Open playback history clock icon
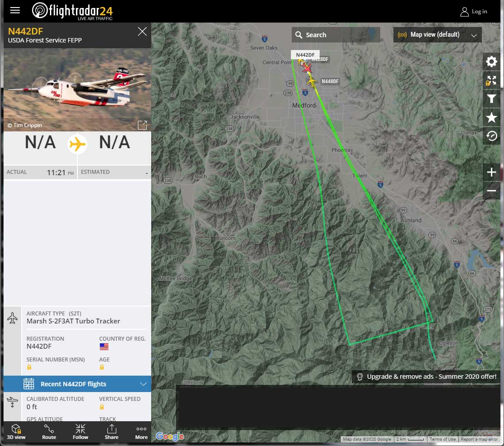The image size is (504, 446). pyautogui.click(x=491, y=136)
